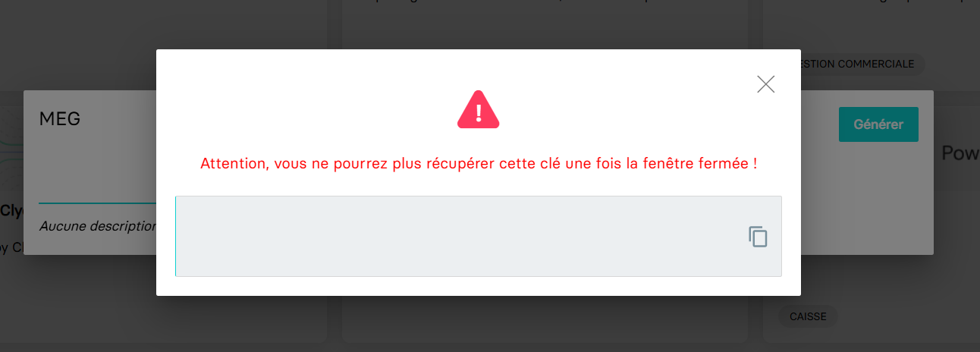This screenshot has width=980, height=352.
Task: Click inside the gray API key field
Action: click(x=479, y=236)
